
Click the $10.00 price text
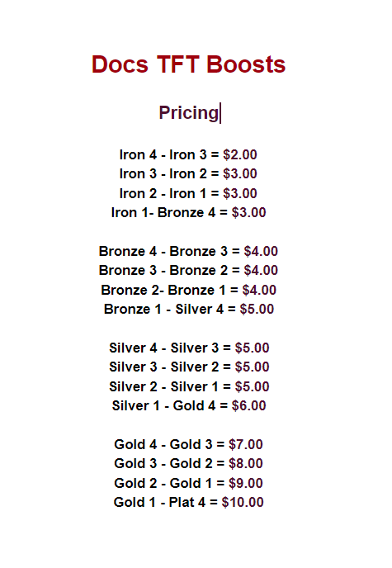pos(243,503)
